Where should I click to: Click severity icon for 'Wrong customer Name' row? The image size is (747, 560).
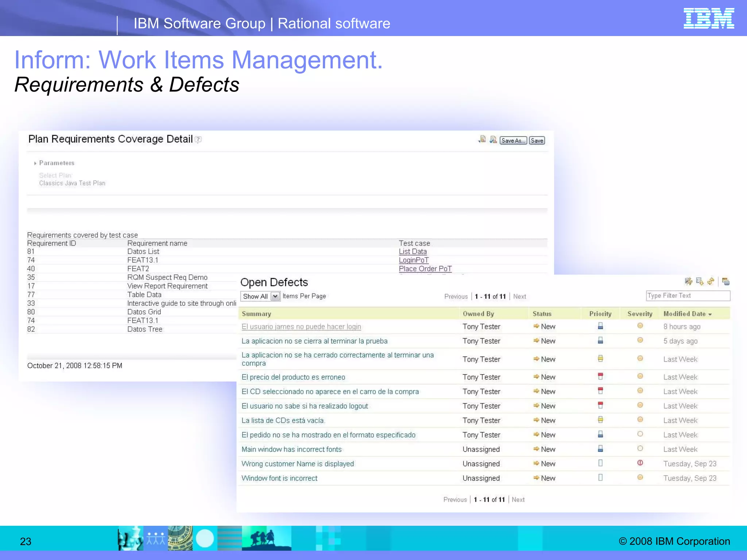click(640, 463)
